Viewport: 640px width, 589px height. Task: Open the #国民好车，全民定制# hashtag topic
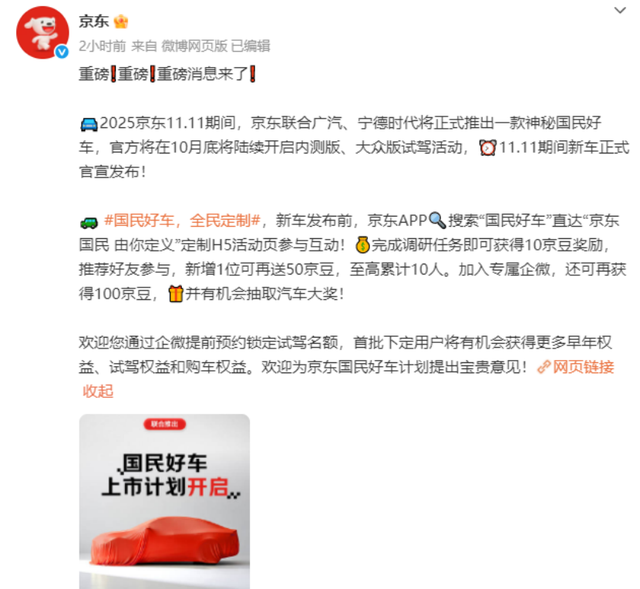pyautogui.click(x=182, y=221)
